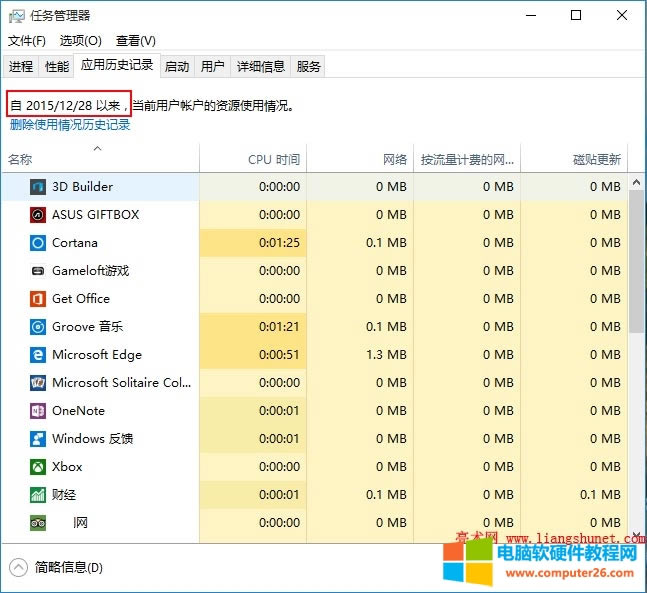
Task: Click the 3D Builder app icon
Action: 38,187
